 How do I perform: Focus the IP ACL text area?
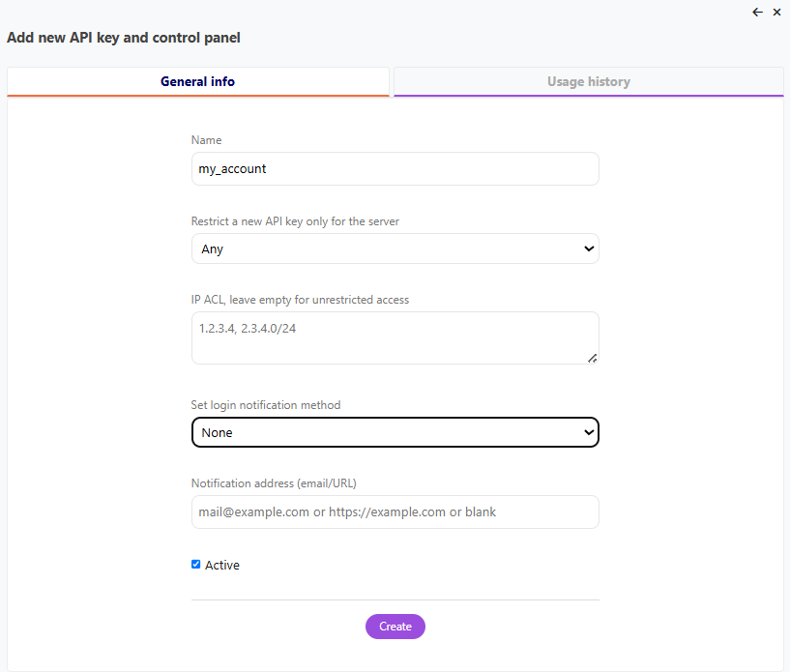(x=395, y=337)
